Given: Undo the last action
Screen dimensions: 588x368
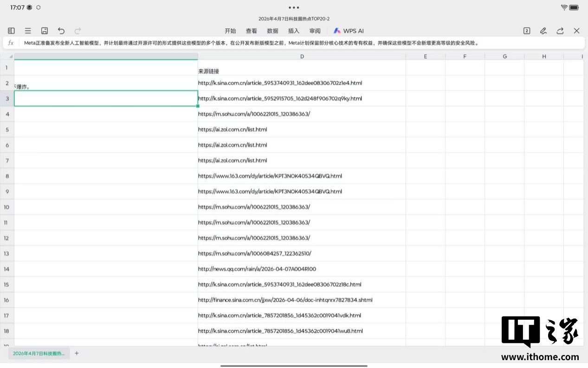Looking at the screenshot, I should click(61, 31).
